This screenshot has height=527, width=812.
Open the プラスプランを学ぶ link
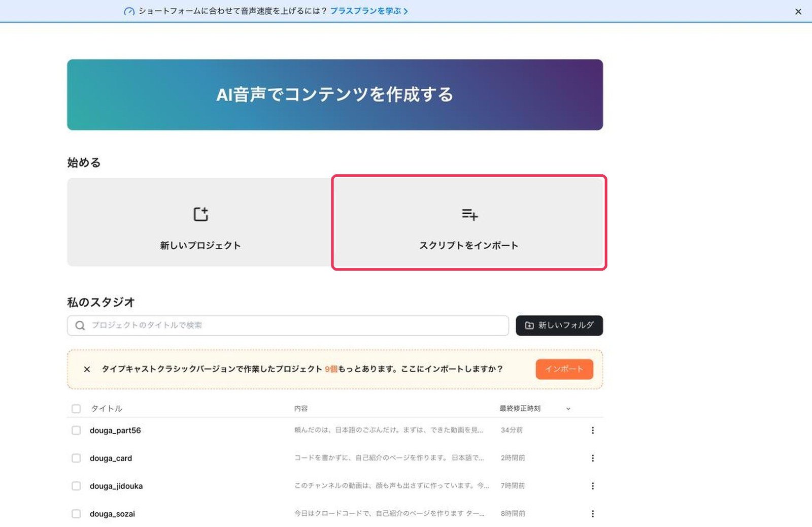click(369, 11)
